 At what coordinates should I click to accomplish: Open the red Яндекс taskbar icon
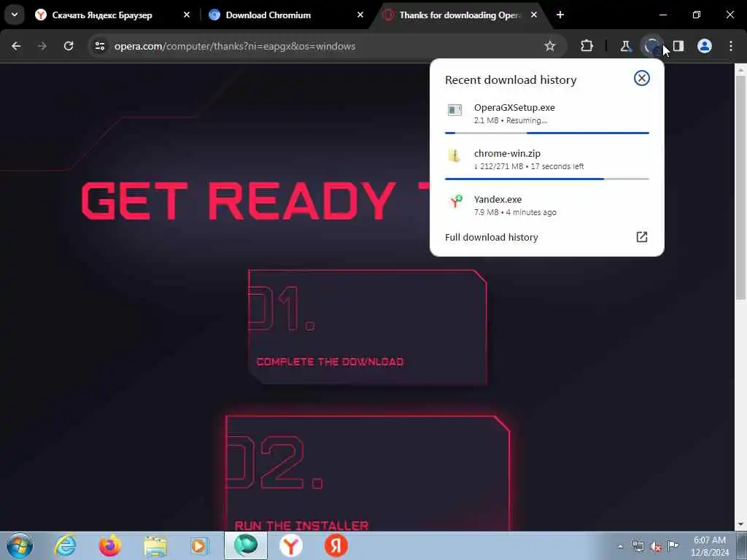[336, 545]
